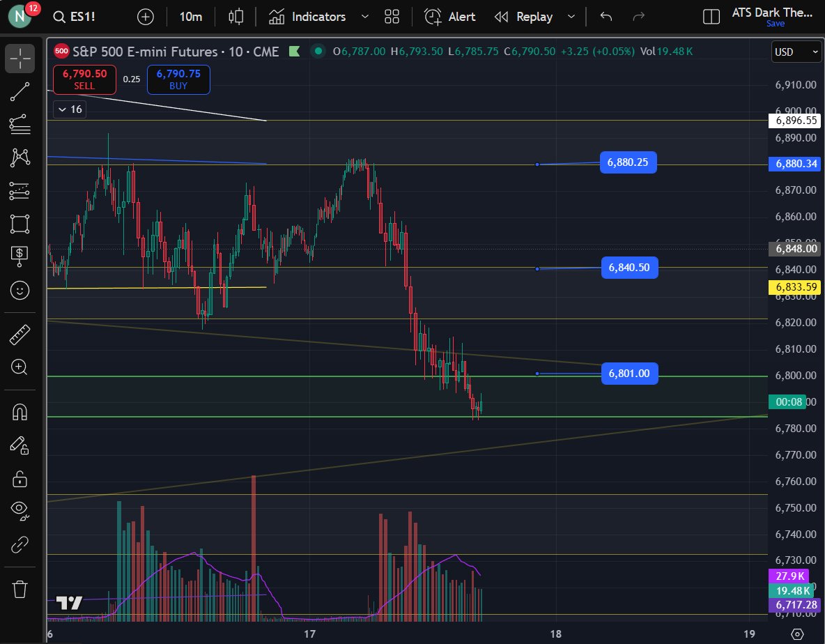Screen dimensions: 825x644
Task: Open the ATS Dark Theme layout menu
Action: [x=772, y=12]
